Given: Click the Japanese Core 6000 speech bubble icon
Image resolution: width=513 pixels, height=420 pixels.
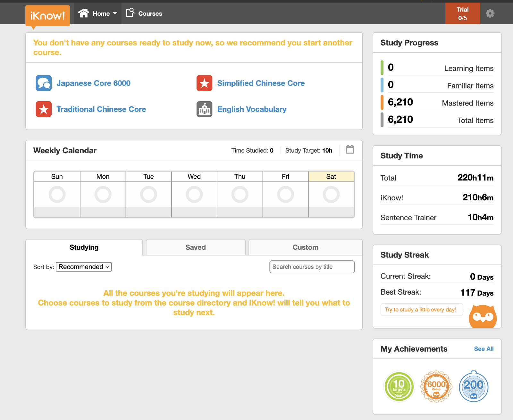Looking at the screenshot, I should coord(44,83).
